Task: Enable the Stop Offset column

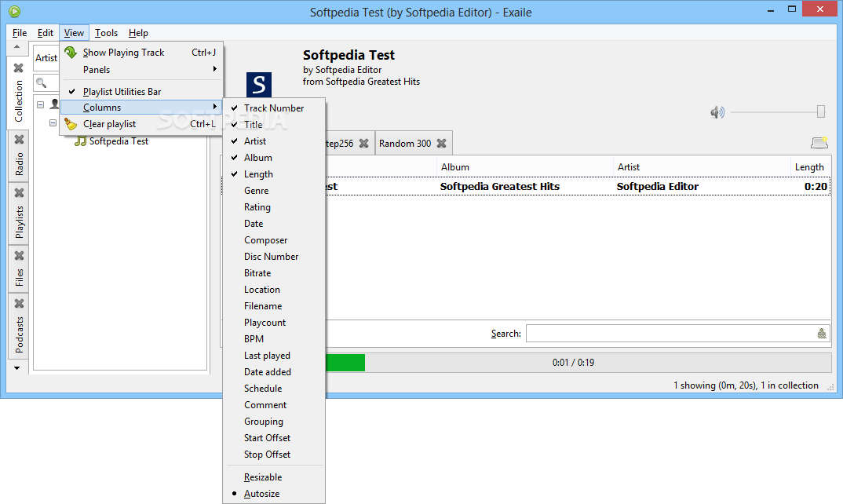Action: (274, 455)
